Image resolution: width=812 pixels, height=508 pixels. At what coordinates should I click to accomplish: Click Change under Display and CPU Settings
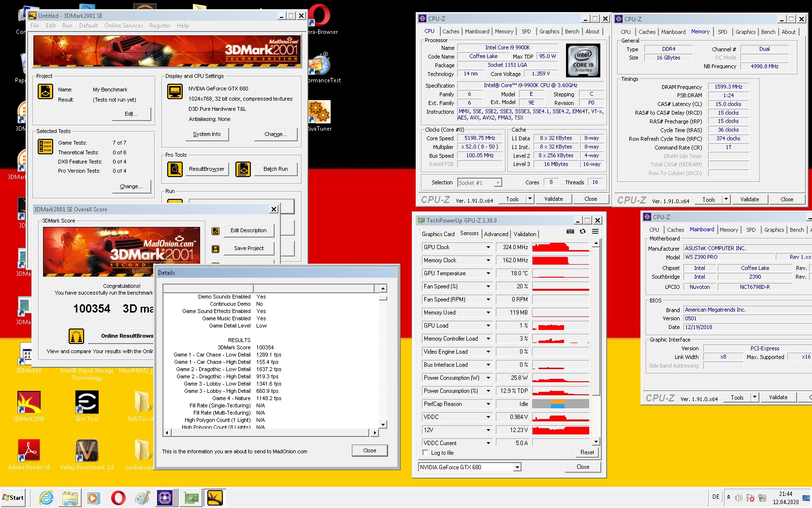pyautogui.click(x=275, y=134)
